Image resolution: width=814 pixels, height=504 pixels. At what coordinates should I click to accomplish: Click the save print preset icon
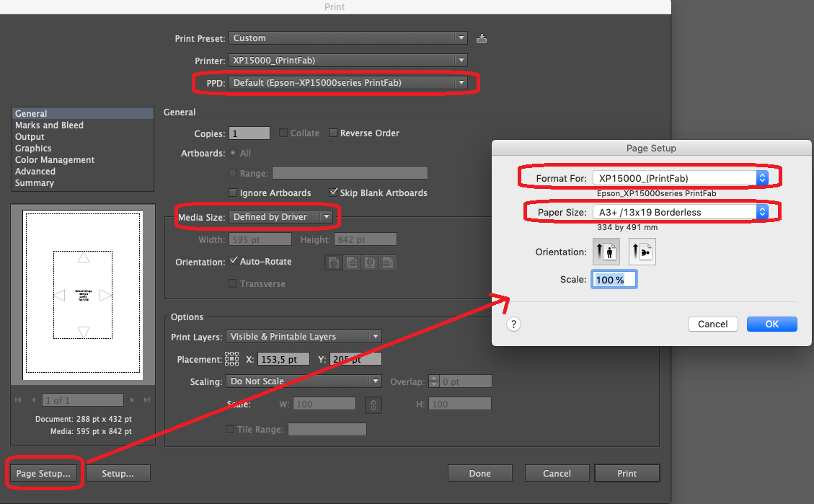coord(482,38)
